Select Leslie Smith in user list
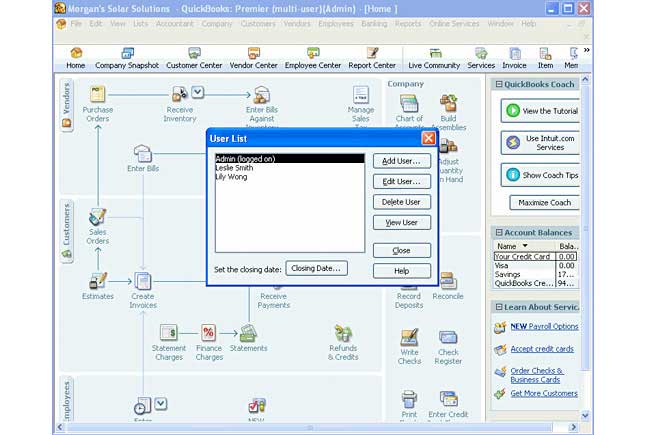Viewport: 650px width, 435px height. click(x=236, y=168)
